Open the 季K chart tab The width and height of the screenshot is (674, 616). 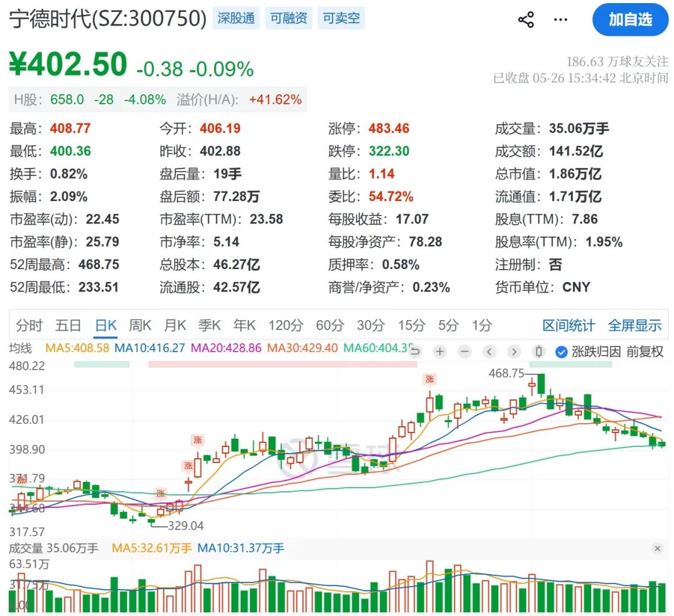click(209, 325)
